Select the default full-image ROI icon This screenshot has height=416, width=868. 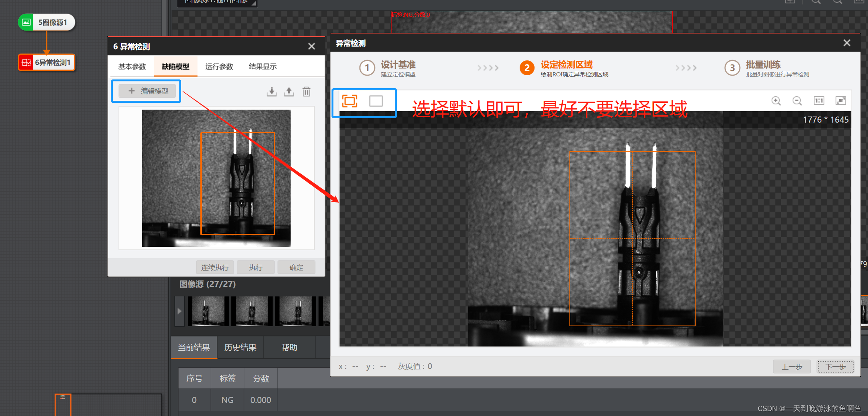pyautogui.click(x=349, y=101)
